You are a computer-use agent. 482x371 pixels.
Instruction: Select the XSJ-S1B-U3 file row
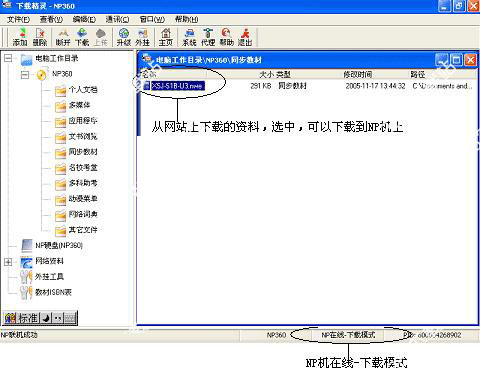[307, 86]
